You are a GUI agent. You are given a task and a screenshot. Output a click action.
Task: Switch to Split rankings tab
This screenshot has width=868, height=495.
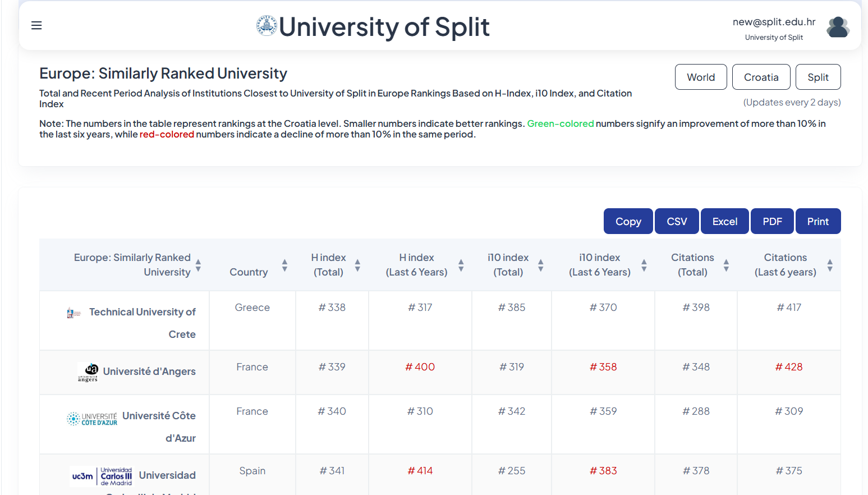pos(818,77)
